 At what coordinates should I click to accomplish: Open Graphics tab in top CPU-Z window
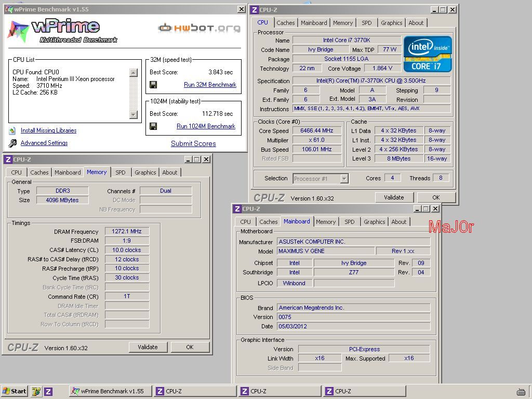(391, 23)
